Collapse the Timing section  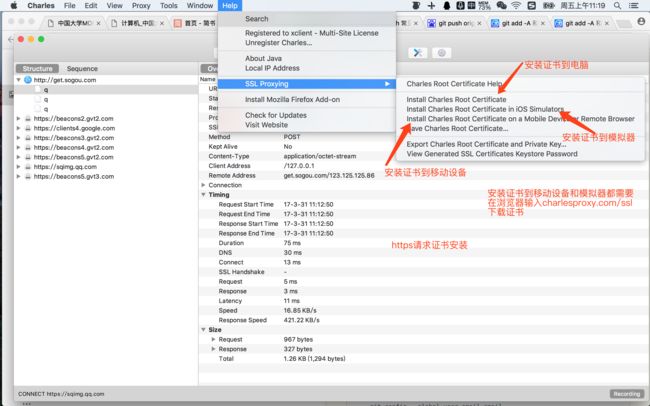coord(203,194)
